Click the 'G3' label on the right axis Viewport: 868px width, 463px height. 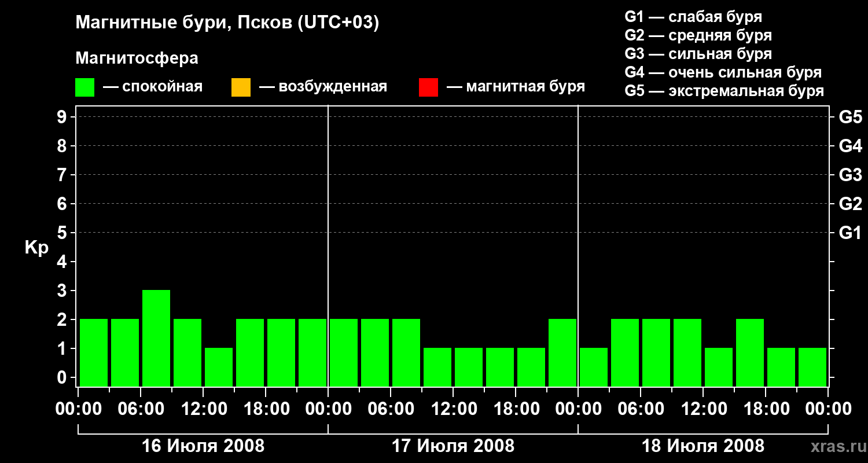point(850,175)
